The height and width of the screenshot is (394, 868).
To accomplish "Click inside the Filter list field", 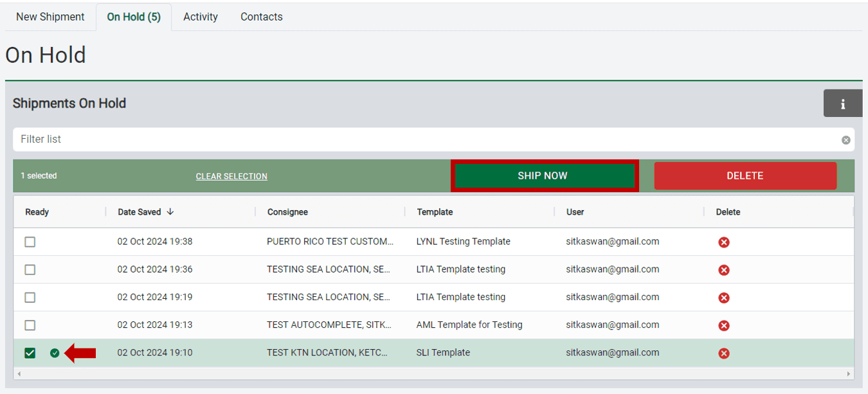I will (257, 139).
